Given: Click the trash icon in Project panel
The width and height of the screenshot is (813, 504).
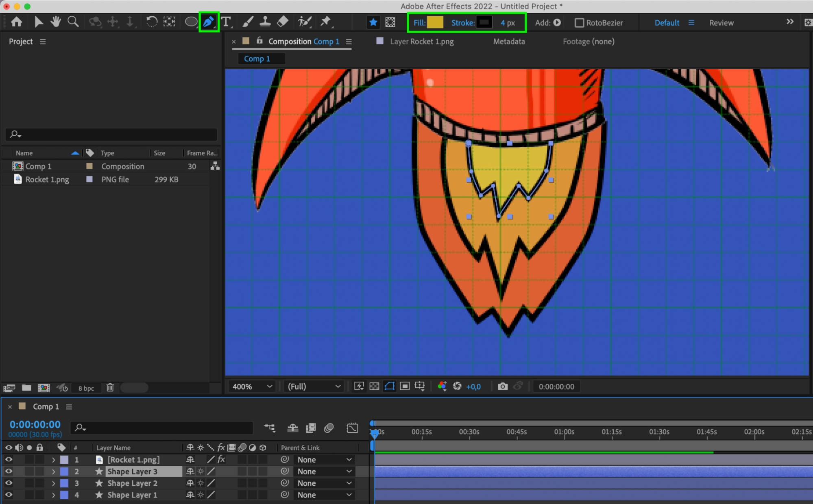Looking at the screenshot, I should (110, 388).
